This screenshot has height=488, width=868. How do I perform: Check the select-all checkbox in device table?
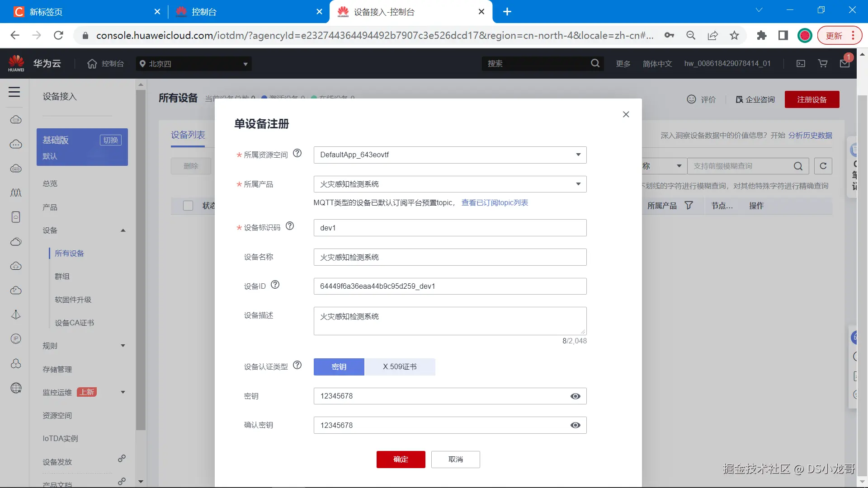click(x=188, y=206)
